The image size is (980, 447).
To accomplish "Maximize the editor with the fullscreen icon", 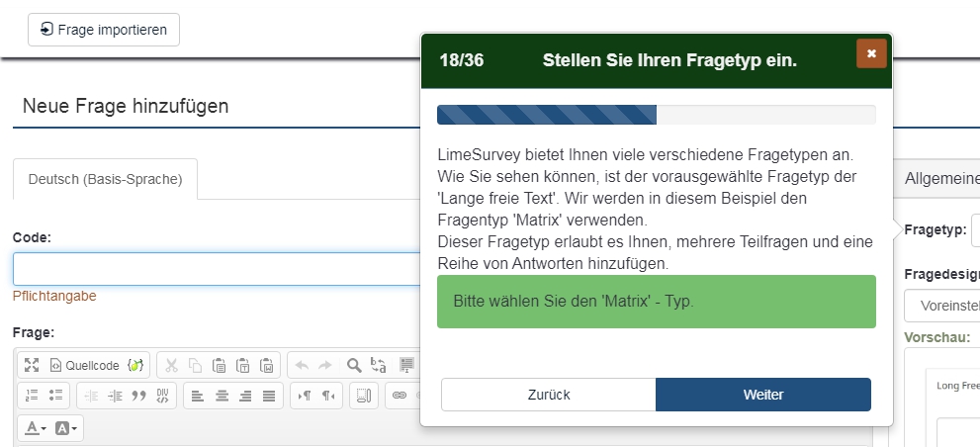I will (x=32, y=365).
